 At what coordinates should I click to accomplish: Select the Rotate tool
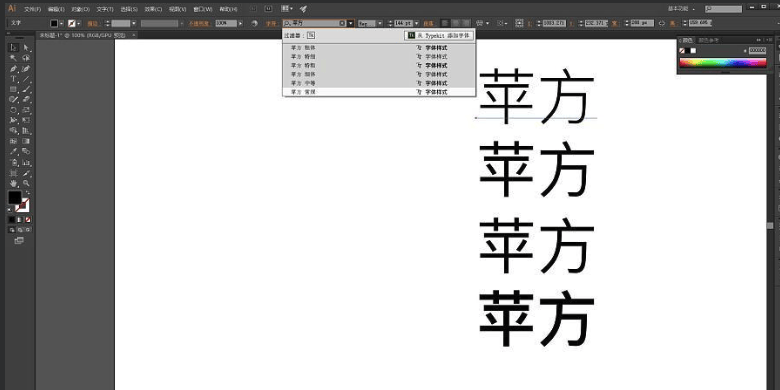[x=14, y=110]
